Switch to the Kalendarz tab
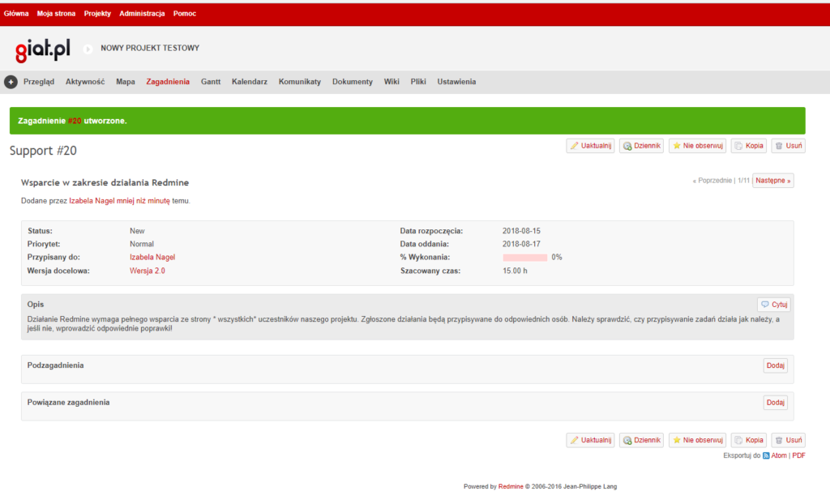830x504 pixels. (x=250, y=82)
